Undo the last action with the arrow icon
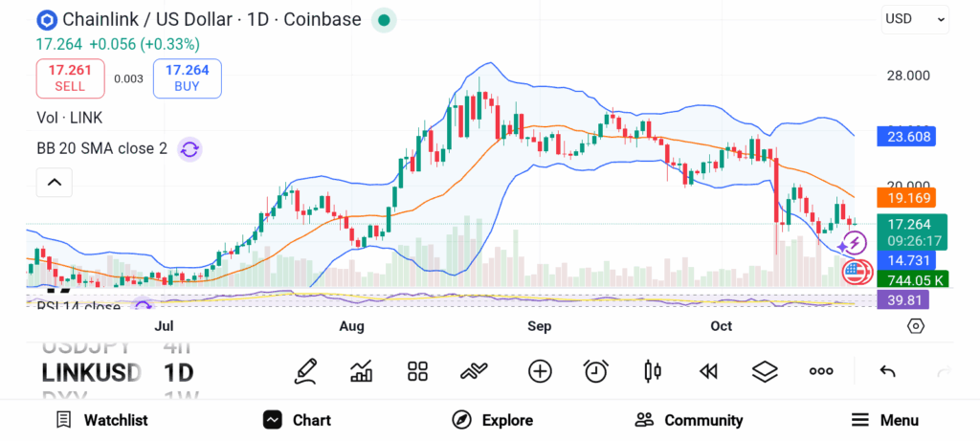This screenshot has height=441, width=980. [887, 371]
